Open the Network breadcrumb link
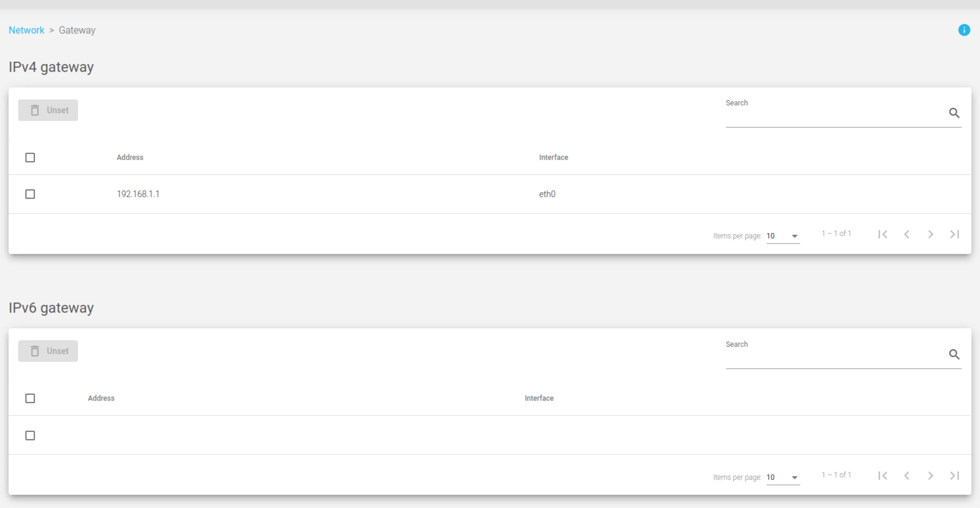Viewport: 980px width, 508px height. pyautogui.click(x=26, y=30)
